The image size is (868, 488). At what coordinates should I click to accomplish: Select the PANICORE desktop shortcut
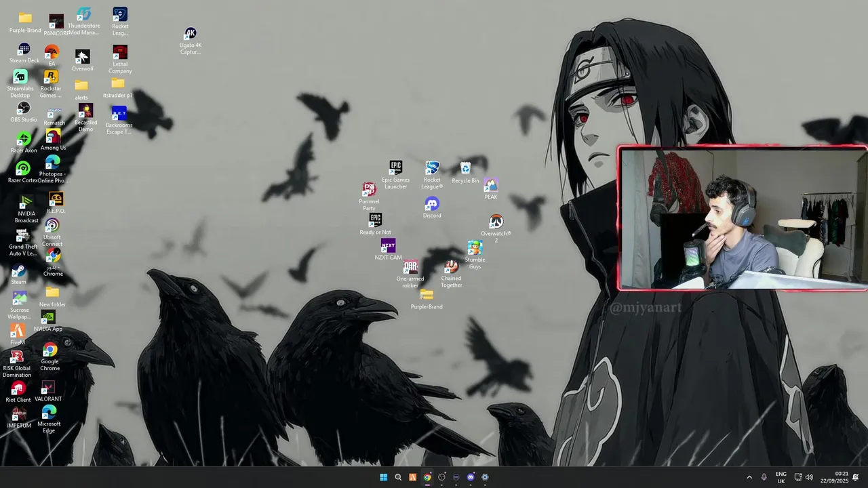click(x=56, y=25)
